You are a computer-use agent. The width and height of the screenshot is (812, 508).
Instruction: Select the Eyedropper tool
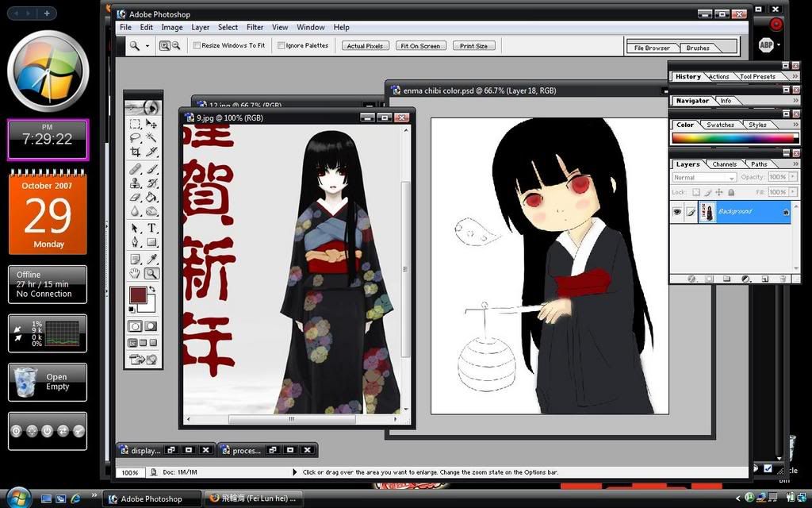point(151,260)
